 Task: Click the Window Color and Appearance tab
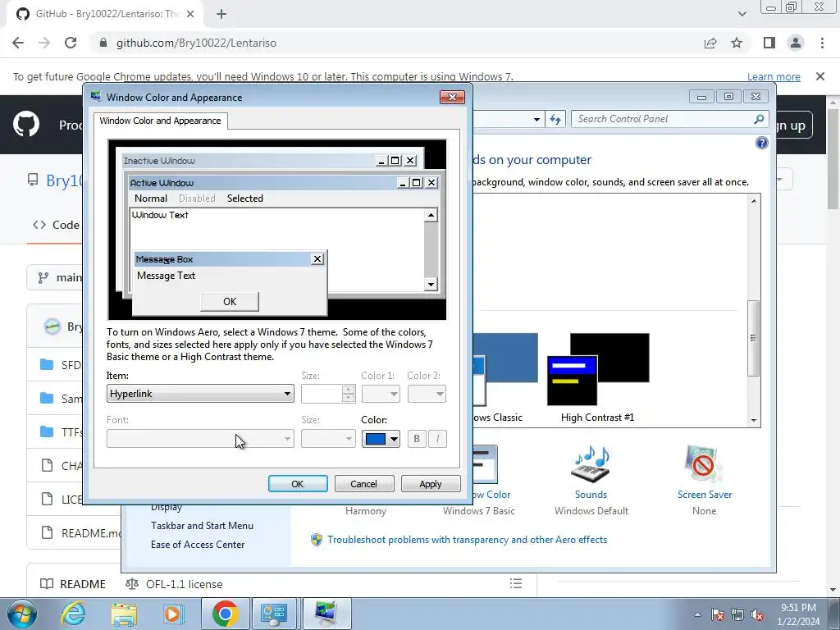click(x=160, y=121)
